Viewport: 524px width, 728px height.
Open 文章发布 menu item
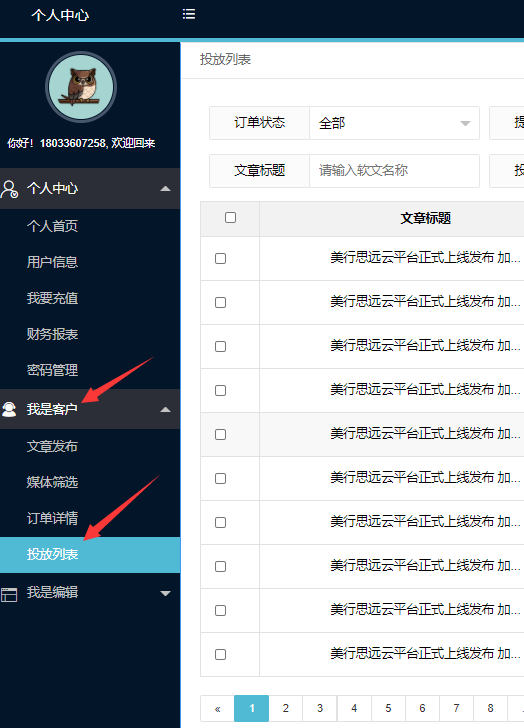coord(52,446)
